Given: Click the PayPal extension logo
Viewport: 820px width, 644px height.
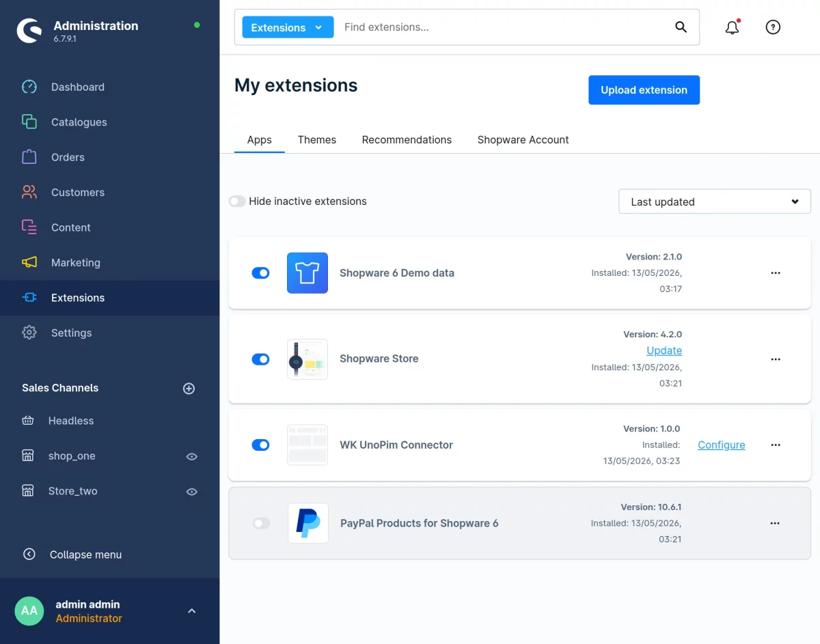Looking at the screenshot, I should click(x=308, y=523).
